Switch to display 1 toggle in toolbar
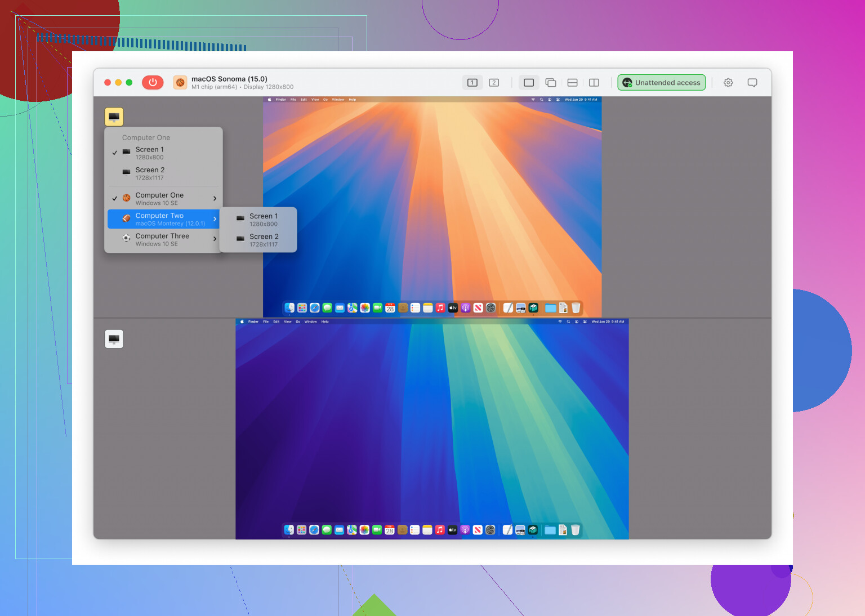The image size is (865, 616). coord(472,83)
